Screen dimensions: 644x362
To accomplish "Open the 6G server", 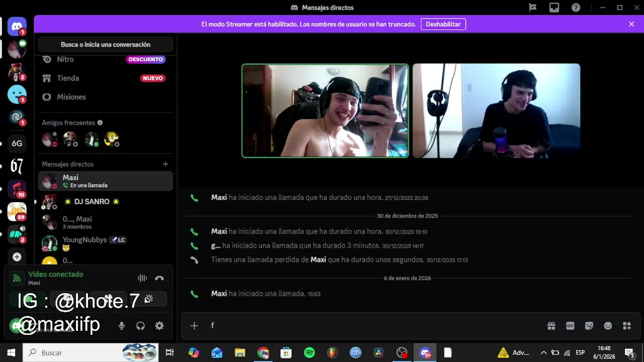I will [x=17, y=143].
